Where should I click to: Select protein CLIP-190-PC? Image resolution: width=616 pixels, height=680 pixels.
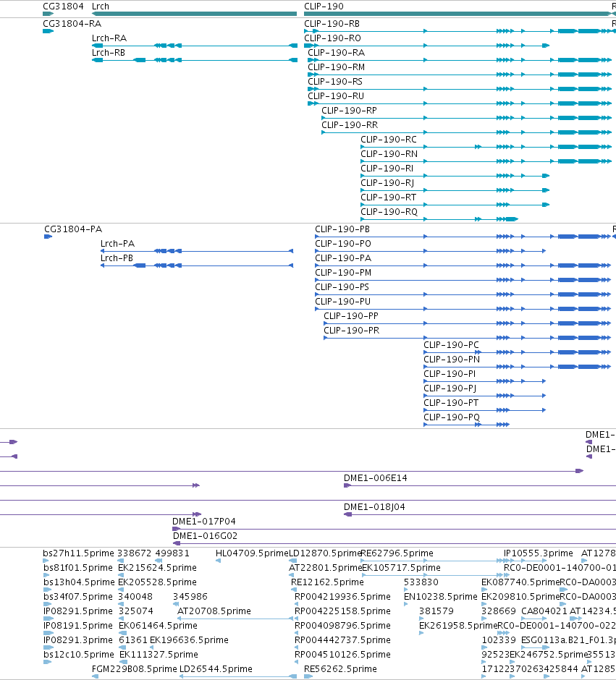pyautogui.click(x=451, y=345)
